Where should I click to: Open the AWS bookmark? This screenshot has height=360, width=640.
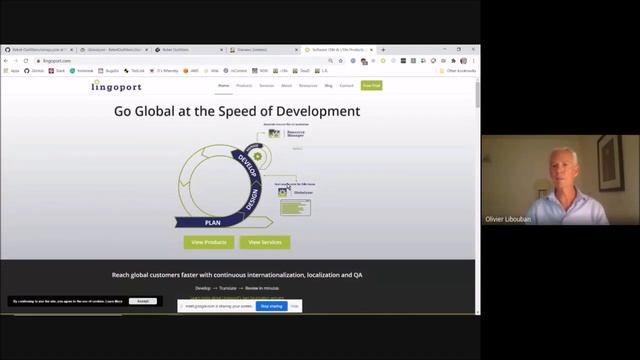click(x=191, y=71)
